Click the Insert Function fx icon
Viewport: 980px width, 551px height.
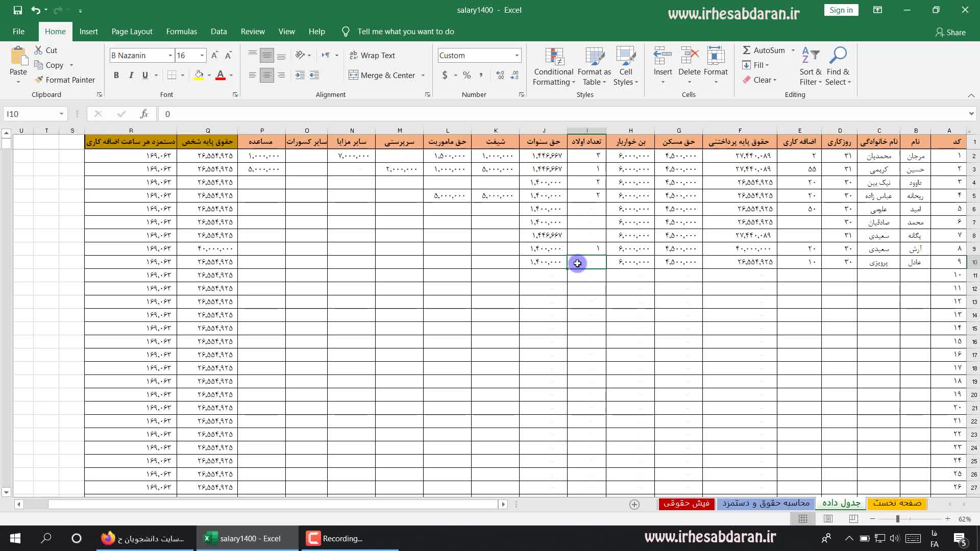click(144, 114)
